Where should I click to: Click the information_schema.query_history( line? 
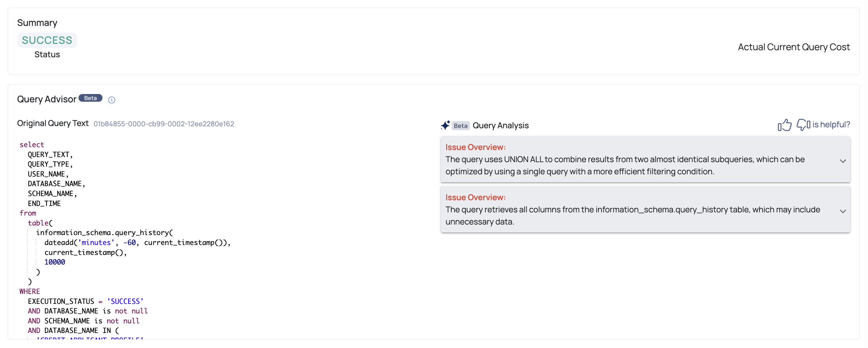coord(104,233)
